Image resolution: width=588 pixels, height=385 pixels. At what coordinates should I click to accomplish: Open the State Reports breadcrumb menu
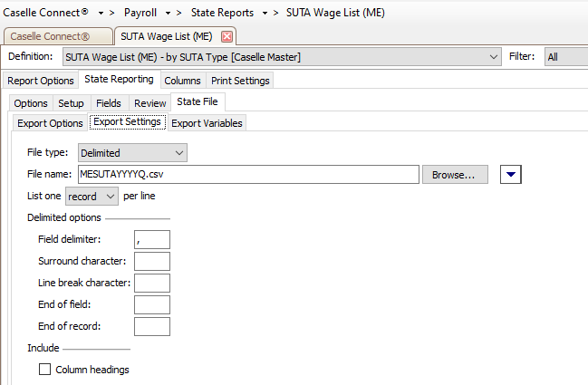tap(223, 13)
